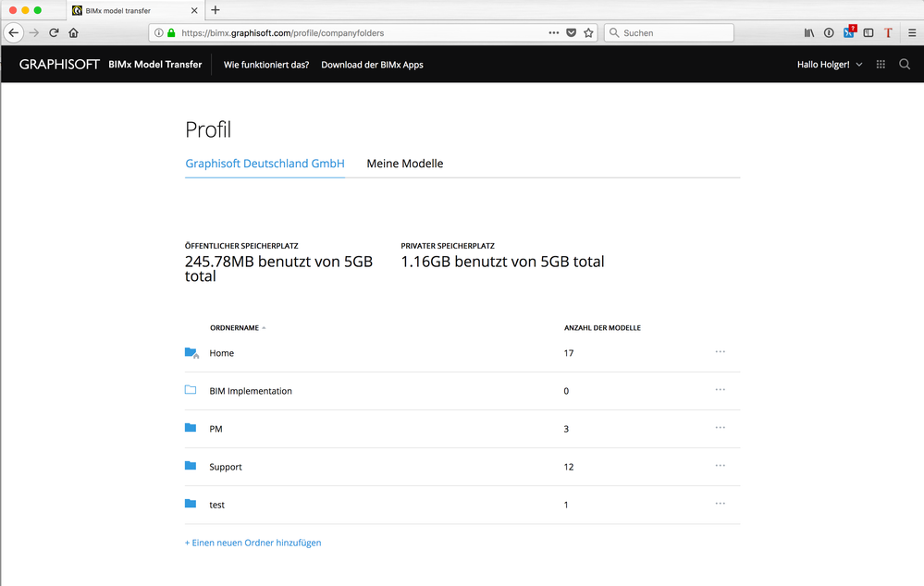The width and height of the screenshot is (924, 586).
Task: Open Wie funktioniert das? link
Action: pos(266,65)
